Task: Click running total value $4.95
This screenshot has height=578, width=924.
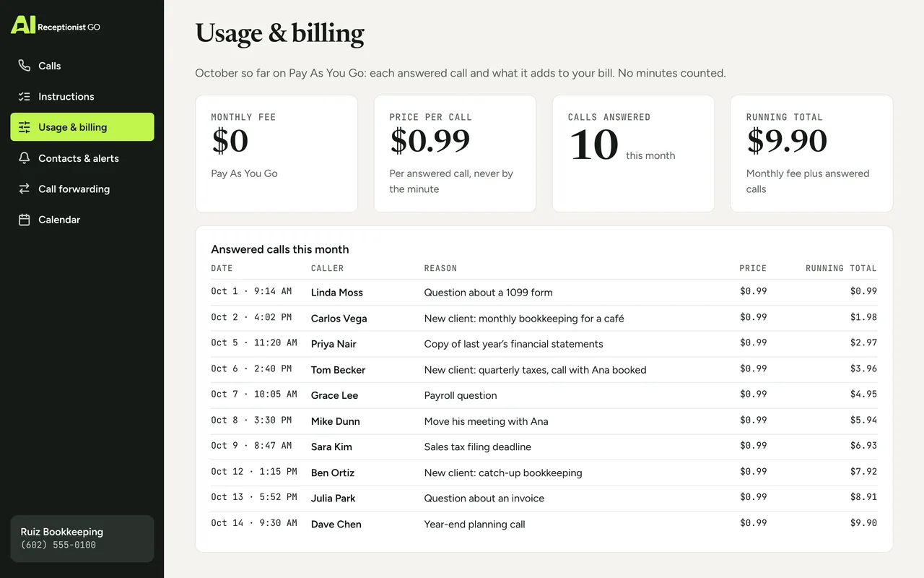Action: point(863,394)
